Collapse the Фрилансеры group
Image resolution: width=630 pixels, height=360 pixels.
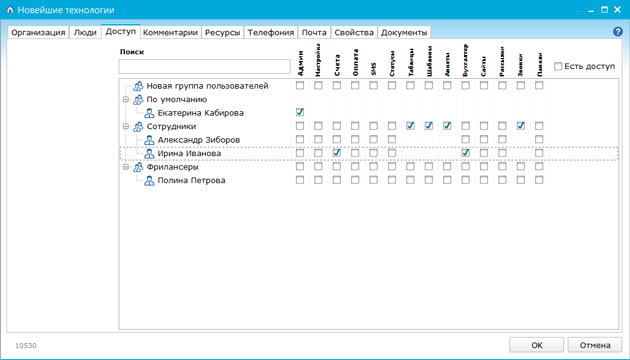click(126, 167)
